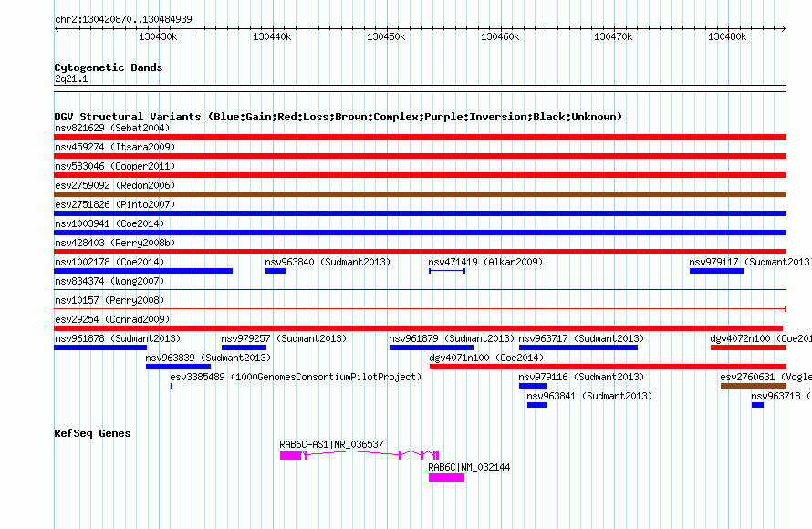Select the nsv963841 (Sudmant2013) blue bar
The width and height of the screenshot is (812, 529).
[x=537, y=405]
